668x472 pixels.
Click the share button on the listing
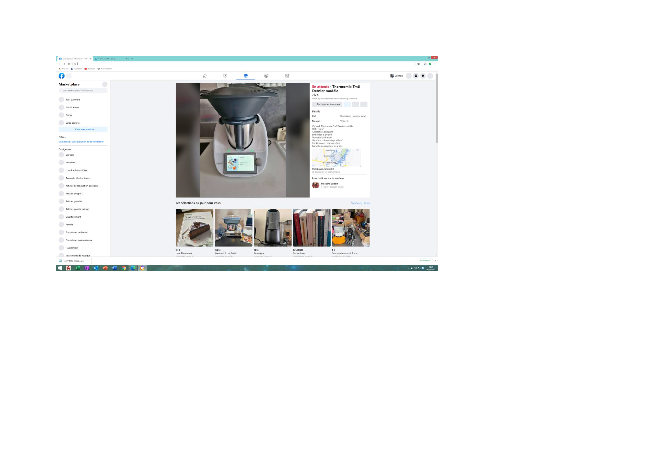coord(355,104)
